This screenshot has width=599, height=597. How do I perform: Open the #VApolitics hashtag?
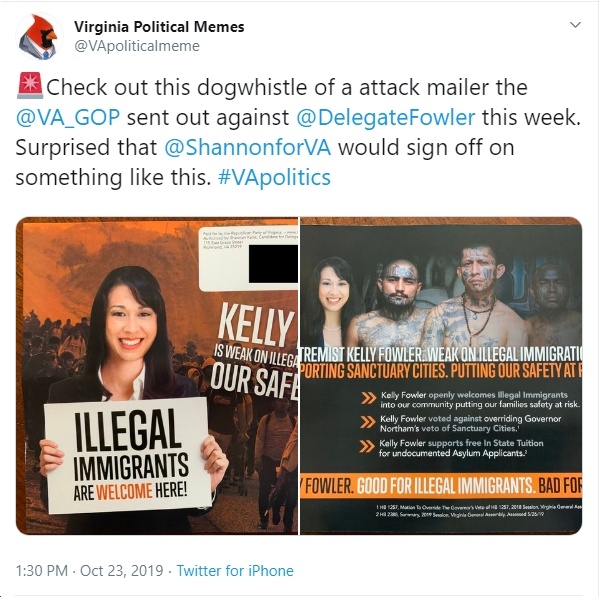(x=274, y=178)
